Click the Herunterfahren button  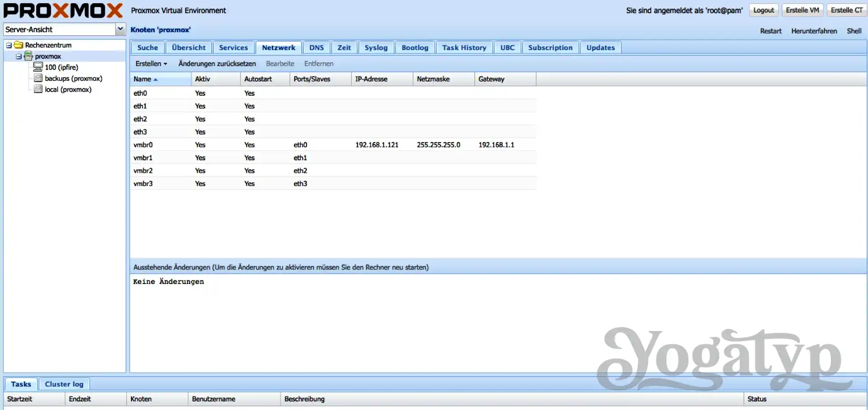(814, 31)
